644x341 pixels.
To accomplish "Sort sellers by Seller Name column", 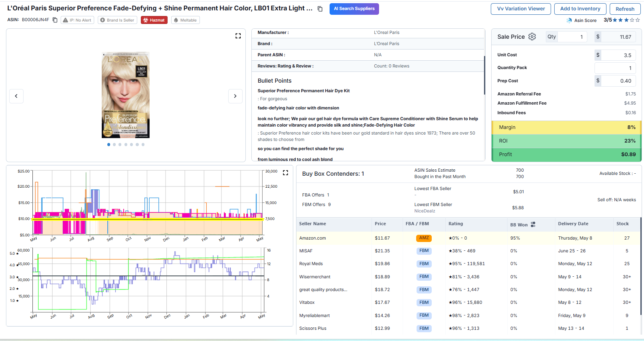I will click(312, 224).
